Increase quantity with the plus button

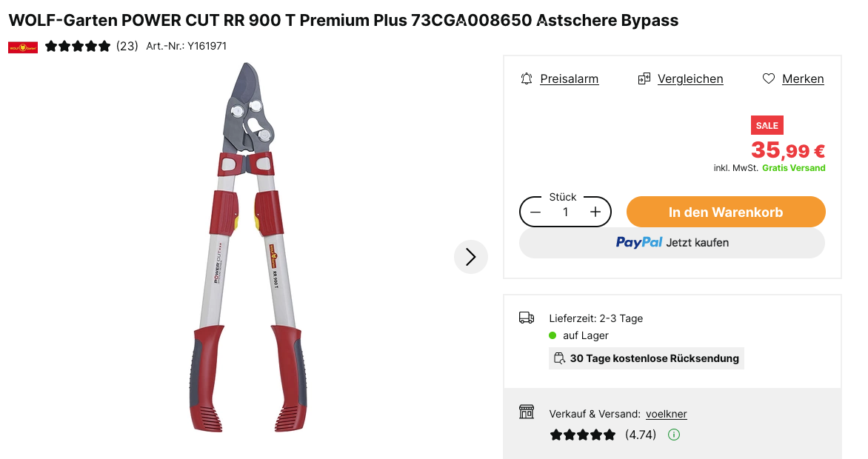pyautogui.click(x=595, y=212)
